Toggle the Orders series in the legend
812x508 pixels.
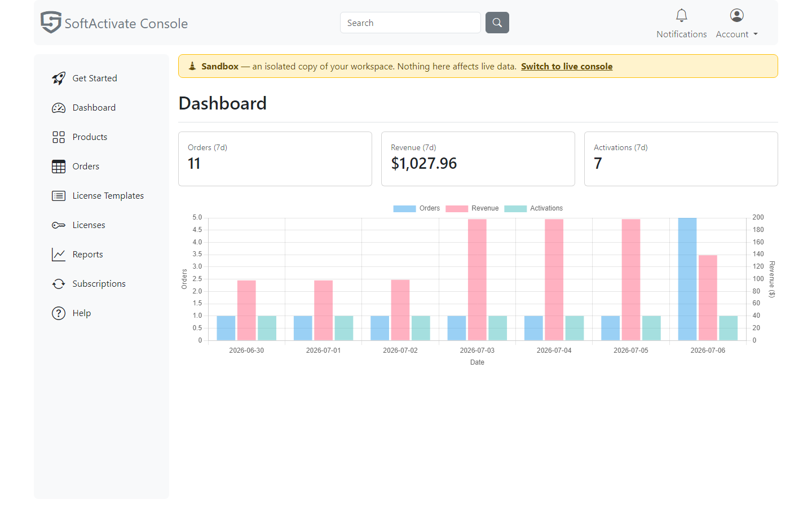pyautogui.click(x=416, y=208)
